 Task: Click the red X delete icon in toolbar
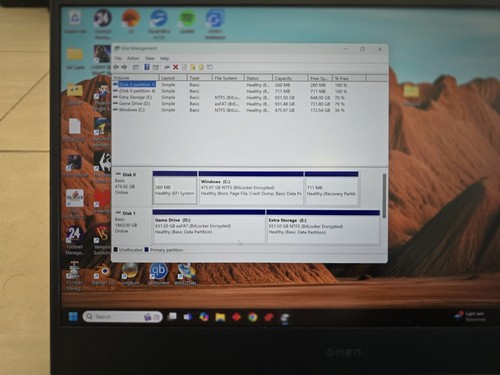click(x=175, y=67)
